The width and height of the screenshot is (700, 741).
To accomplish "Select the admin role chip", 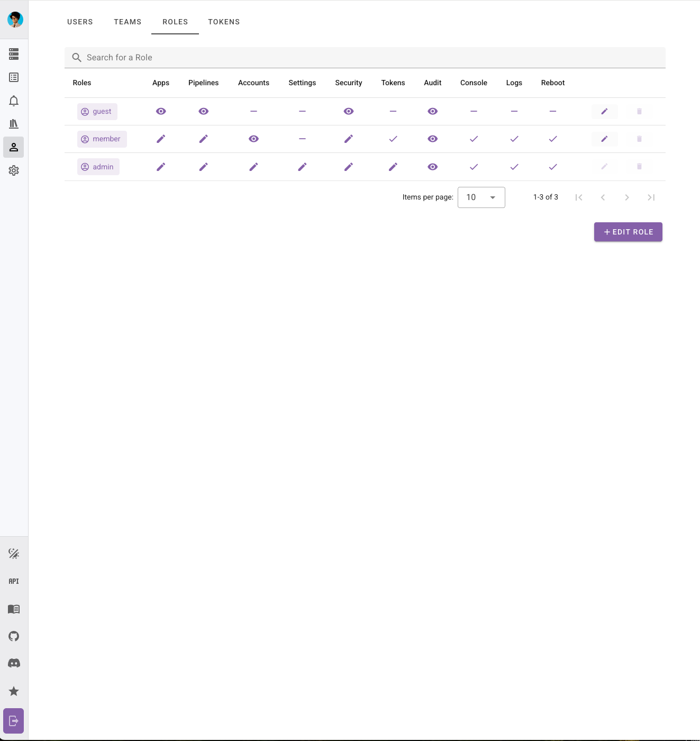I will tap(98, 167).
